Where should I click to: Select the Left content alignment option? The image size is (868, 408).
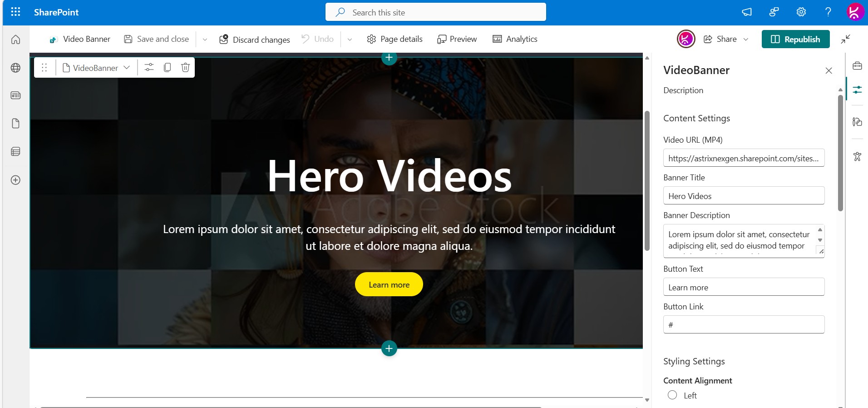[672, 395]
